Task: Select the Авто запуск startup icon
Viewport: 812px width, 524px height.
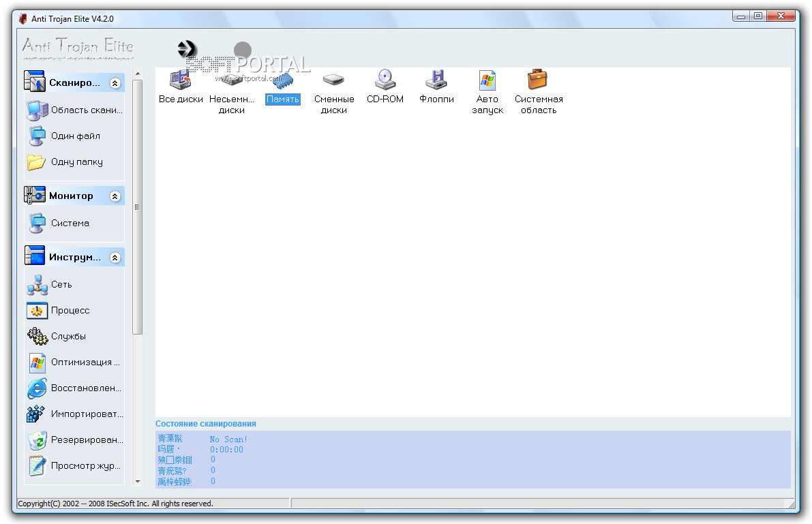Action: point(487,80)
